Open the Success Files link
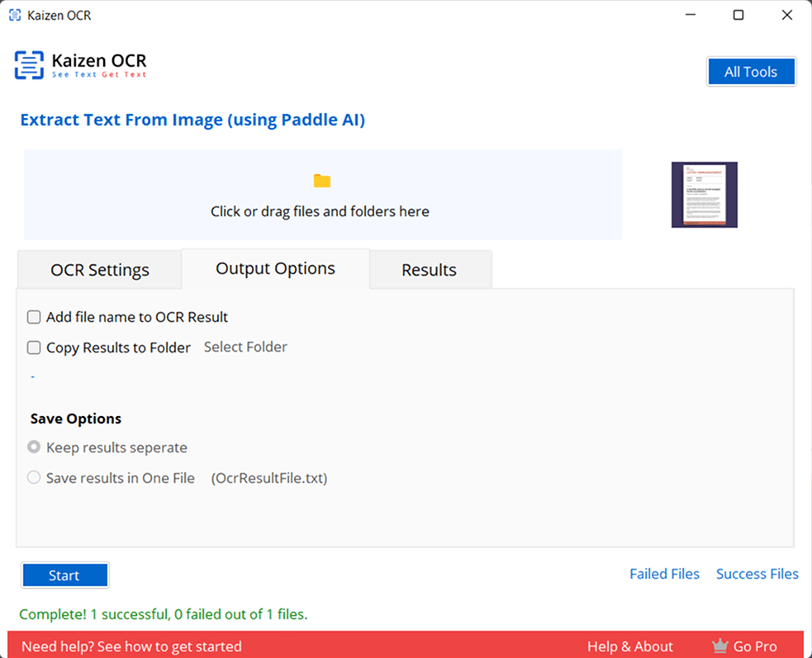This screenshot has height=658, width=812. [757, 574]
